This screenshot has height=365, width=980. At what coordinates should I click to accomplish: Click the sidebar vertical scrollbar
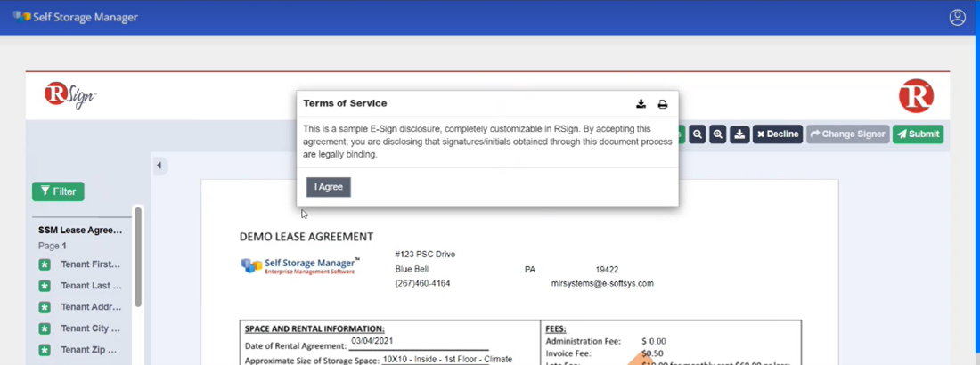[x=138, y=257]
